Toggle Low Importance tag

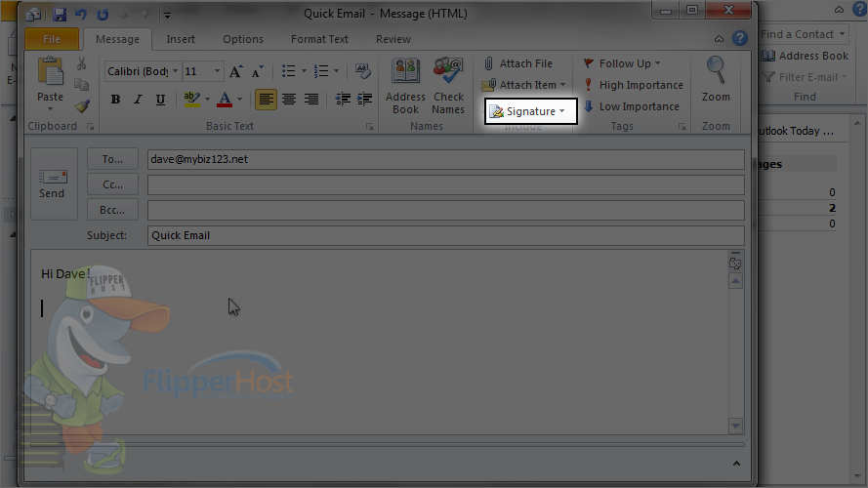pyautogui.click(x=631, y=106)
